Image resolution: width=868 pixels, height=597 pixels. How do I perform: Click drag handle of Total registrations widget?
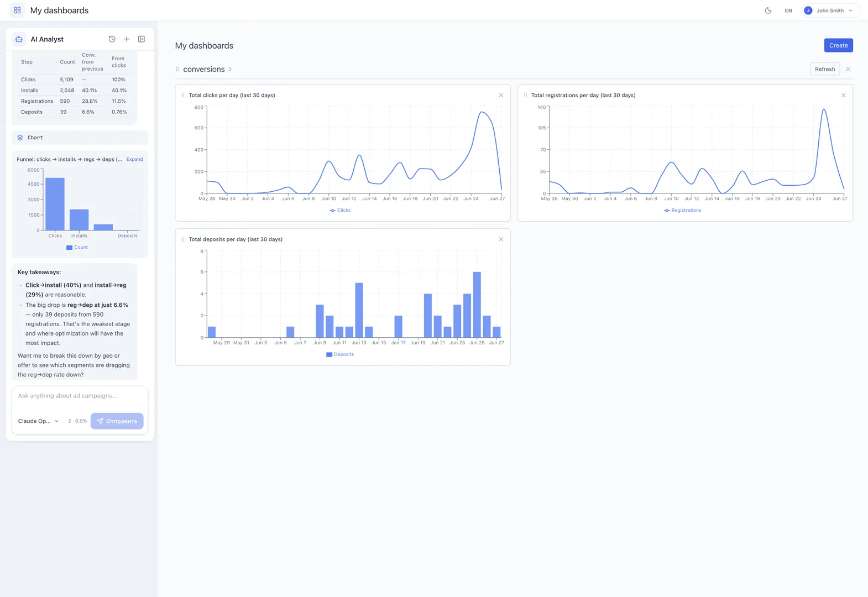point(525,95)
